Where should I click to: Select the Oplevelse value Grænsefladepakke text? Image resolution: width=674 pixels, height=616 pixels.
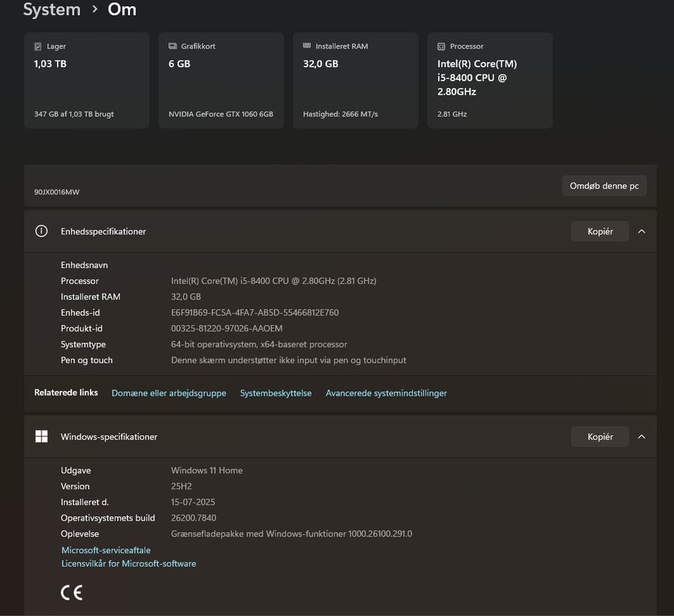pyautogui.click(x=291, y=534)
